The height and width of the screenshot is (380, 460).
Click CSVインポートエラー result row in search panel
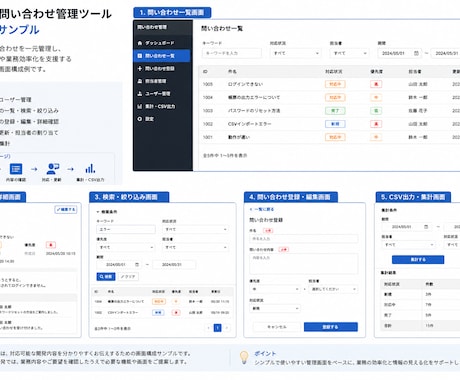point(162,313)
